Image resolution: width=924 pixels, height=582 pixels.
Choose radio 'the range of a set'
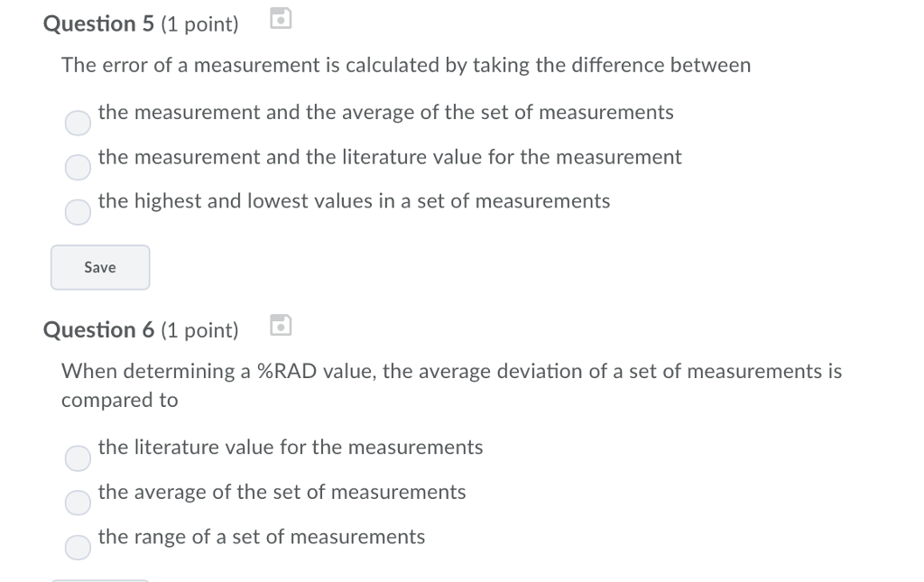[79, 547]
